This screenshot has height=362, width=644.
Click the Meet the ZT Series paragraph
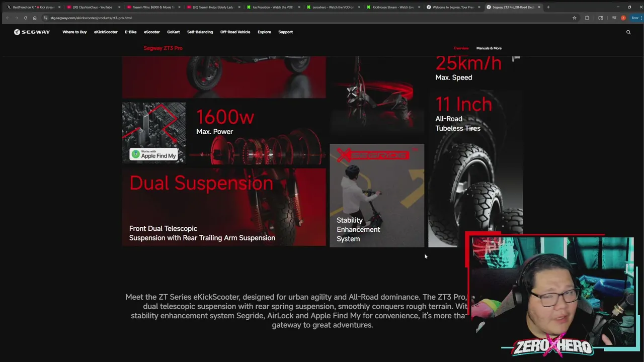click(x=297, y=311)
